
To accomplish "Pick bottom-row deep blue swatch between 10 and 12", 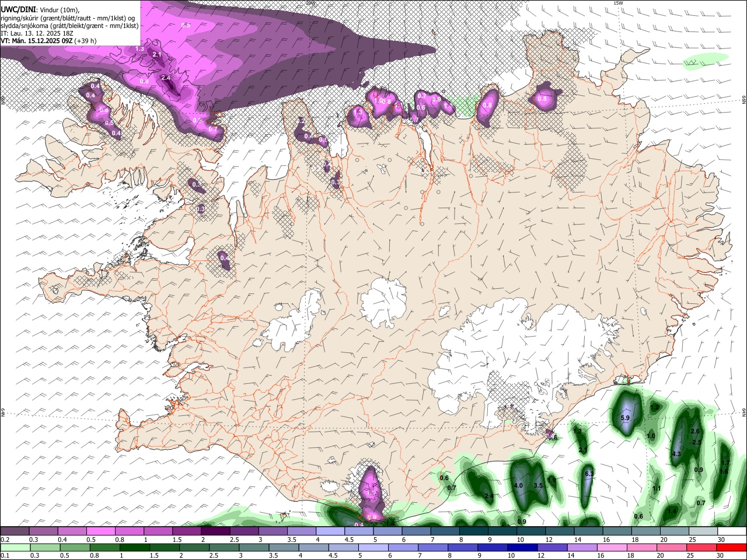I will (523, 547).
